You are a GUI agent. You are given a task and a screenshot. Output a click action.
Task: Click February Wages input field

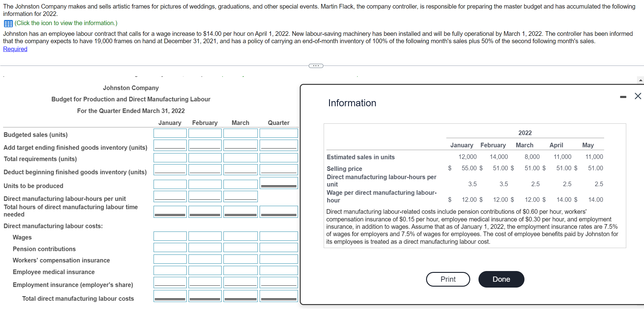click(205, 236)
